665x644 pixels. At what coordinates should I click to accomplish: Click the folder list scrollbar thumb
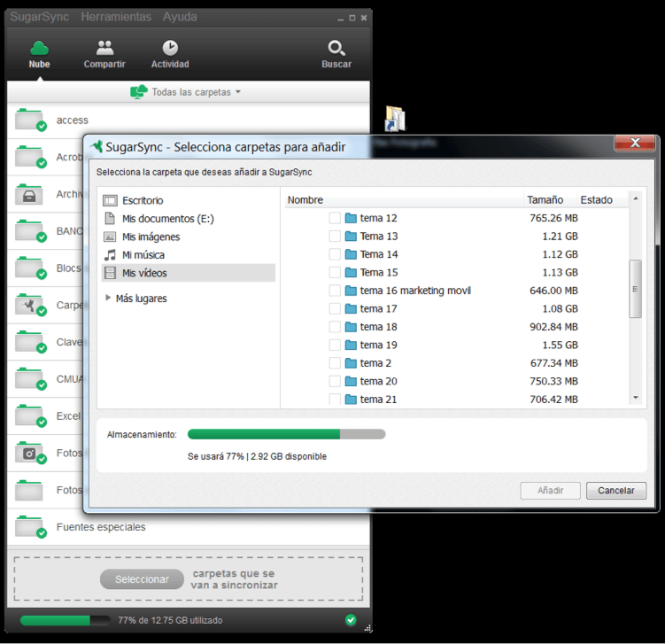point(635,289)
